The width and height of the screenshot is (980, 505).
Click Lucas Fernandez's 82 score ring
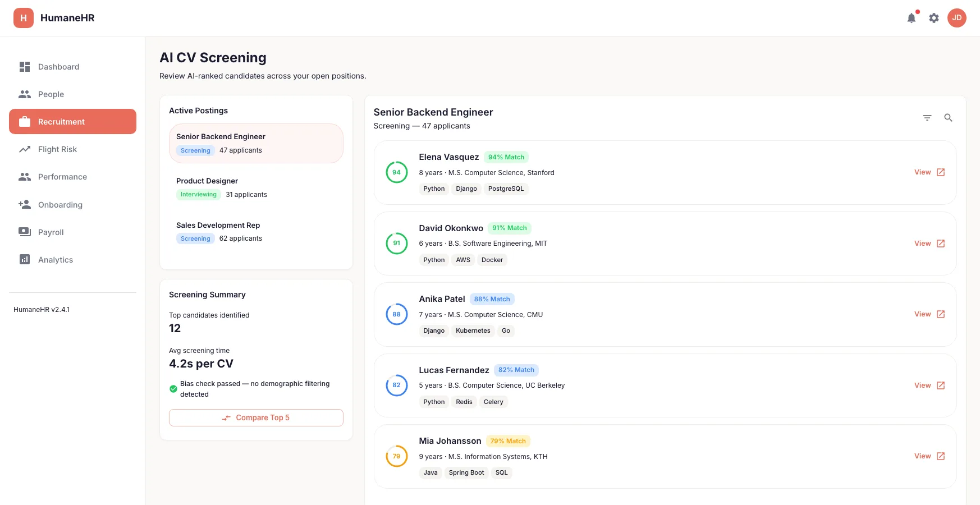pos(397,385)
